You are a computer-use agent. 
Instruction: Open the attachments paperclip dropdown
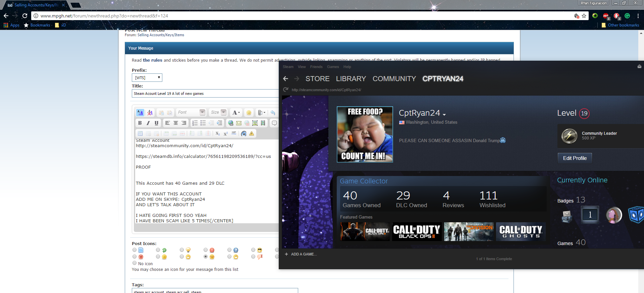pyautogui.click(x=261, y=113)
